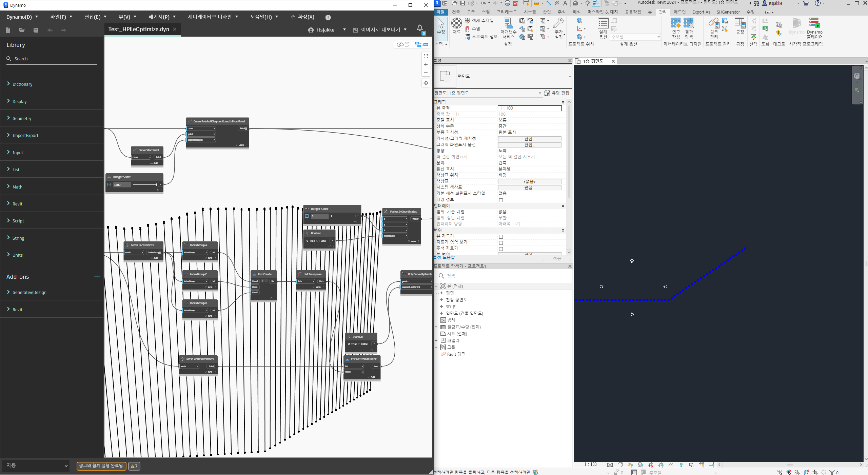The image size is (868, 475).
Task: Switch to graph view navigation icon
Action: pyautogui.click(x=421, y=44)
